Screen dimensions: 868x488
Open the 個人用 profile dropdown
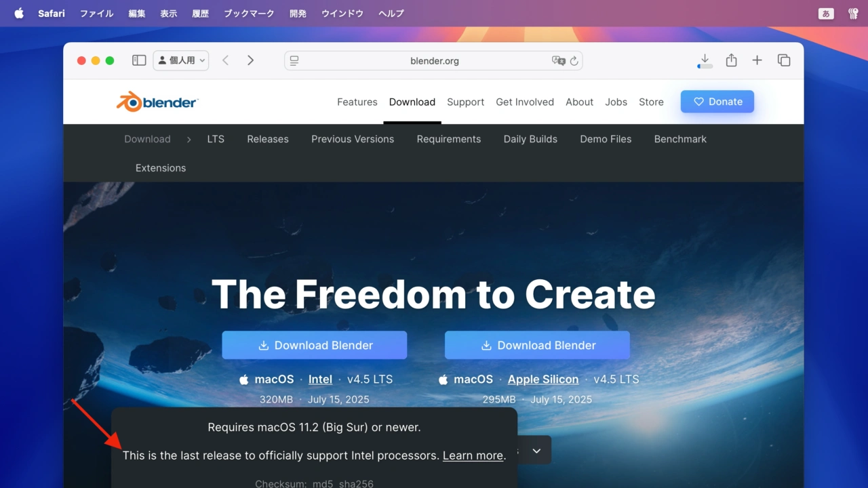click(181, 60)
